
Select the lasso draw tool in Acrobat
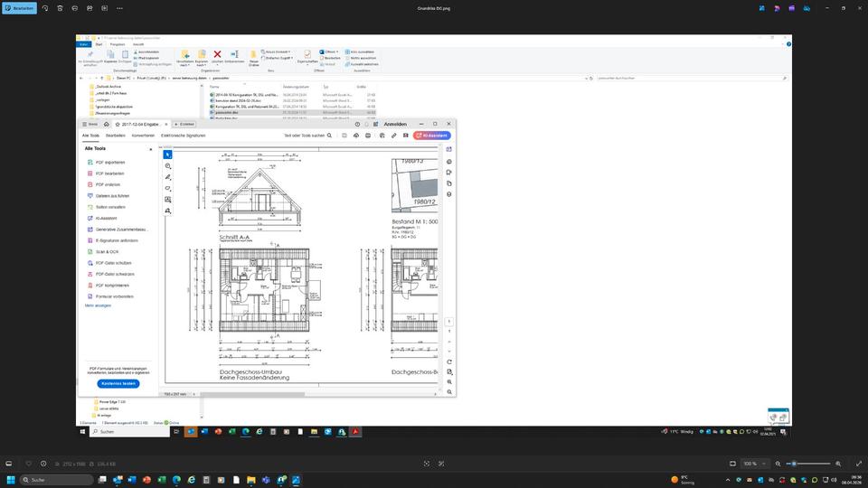click(168, 189)
